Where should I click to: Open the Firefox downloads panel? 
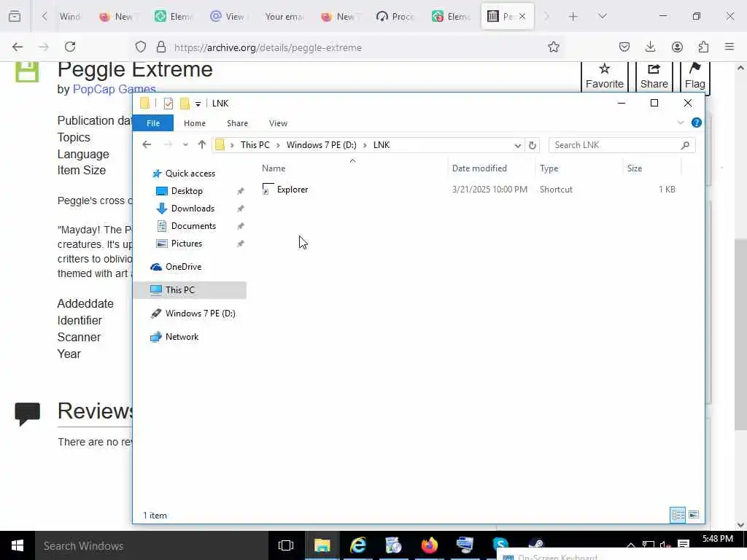tap(650, 47)
